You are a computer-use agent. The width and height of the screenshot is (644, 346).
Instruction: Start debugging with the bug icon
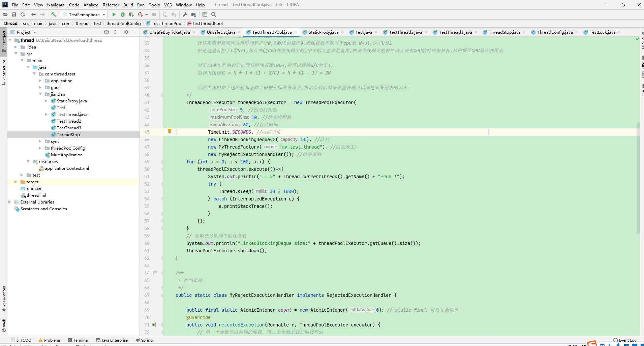pyautogui.click(x=123, y=14)
